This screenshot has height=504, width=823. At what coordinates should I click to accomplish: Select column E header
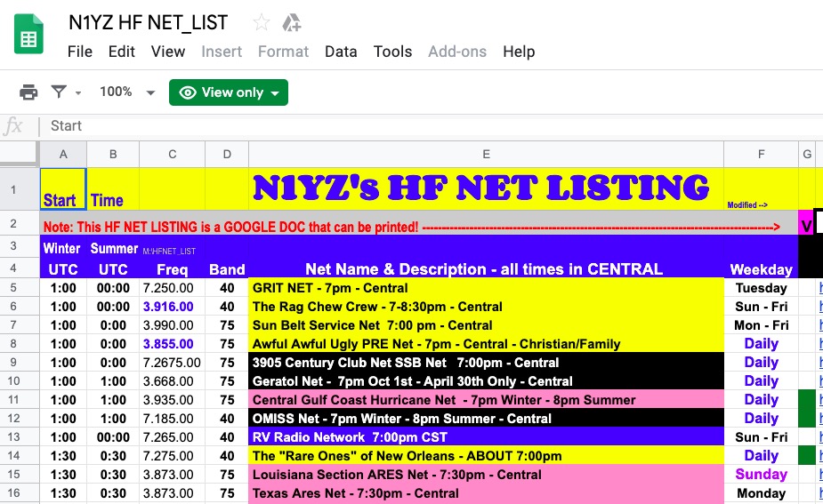(486, 155)
